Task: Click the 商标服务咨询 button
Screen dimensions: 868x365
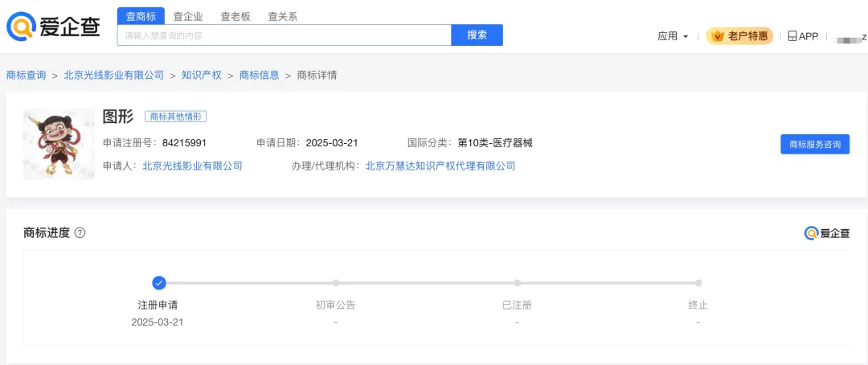Action: tap(815, 144)
